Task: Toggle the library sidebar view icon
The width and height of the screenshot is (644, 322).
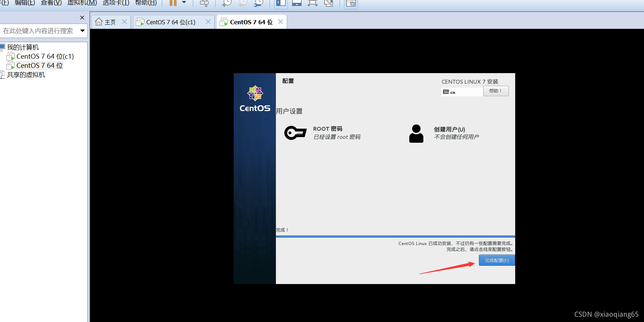Action: (x=281, y=3)
